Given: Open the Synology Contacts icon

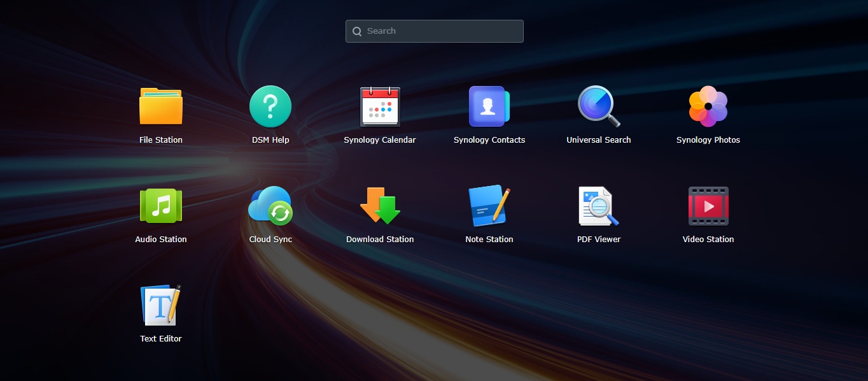Looking at the screenshot, I should click(x=489, y=106).
